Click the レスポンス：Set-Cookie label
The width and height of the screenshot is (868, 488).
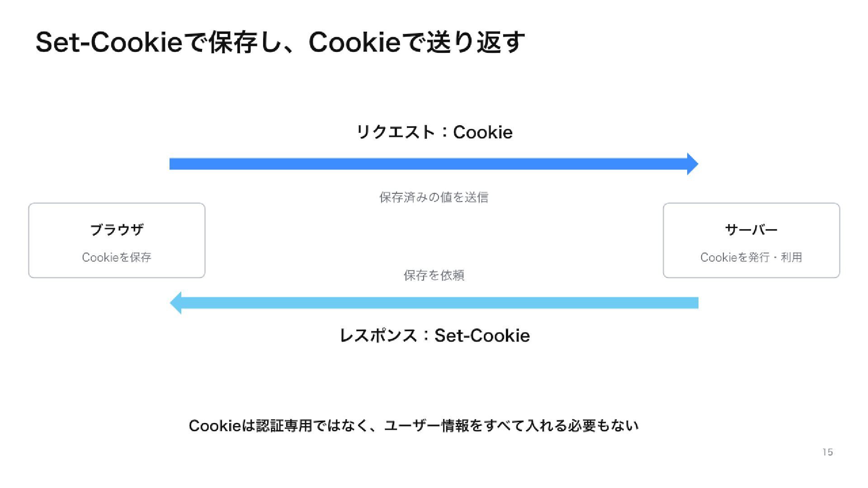434,335
